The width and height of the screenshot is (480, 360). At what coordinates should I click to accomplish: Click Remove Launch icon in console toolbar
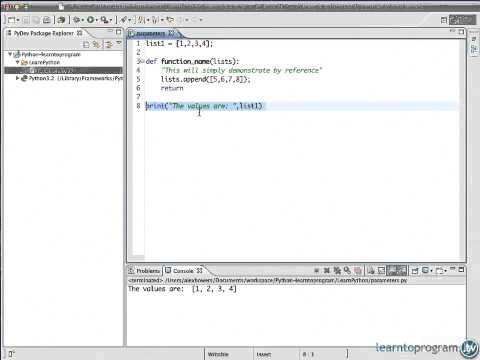click(327, 271)
